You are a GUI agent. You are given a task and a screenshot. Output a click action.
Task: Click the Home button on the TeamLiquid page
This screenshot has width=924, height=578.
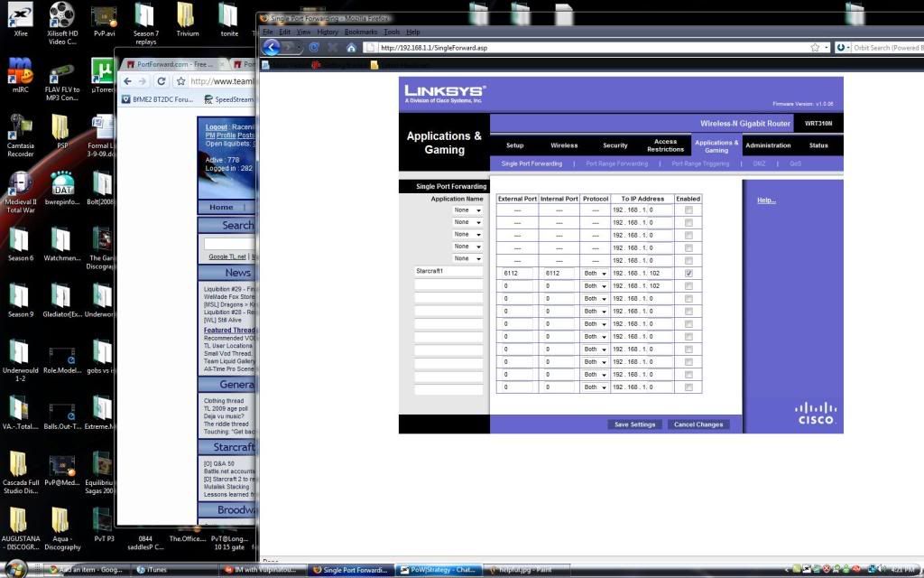[221, 207]
